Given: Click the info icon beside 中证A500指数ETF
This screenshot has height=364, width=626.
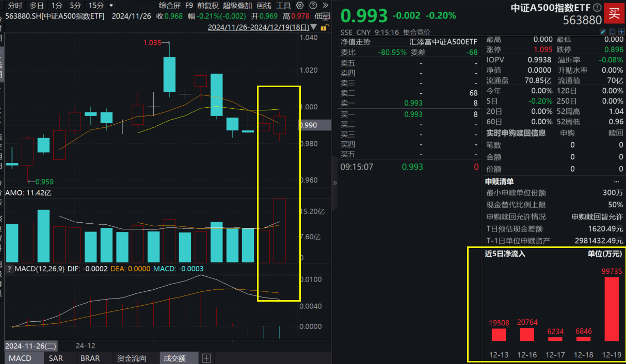Looking at the screenshot, I should point(597,8).
